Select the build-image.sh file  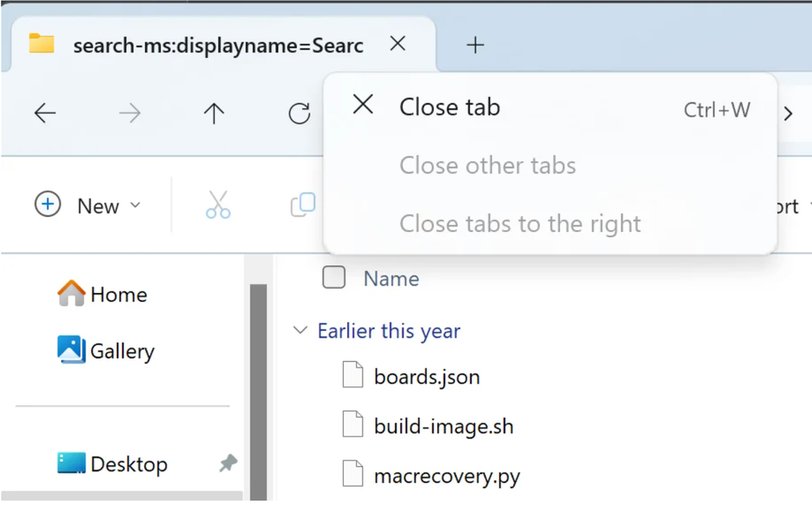pyautogui.click(x=443, y=426)
